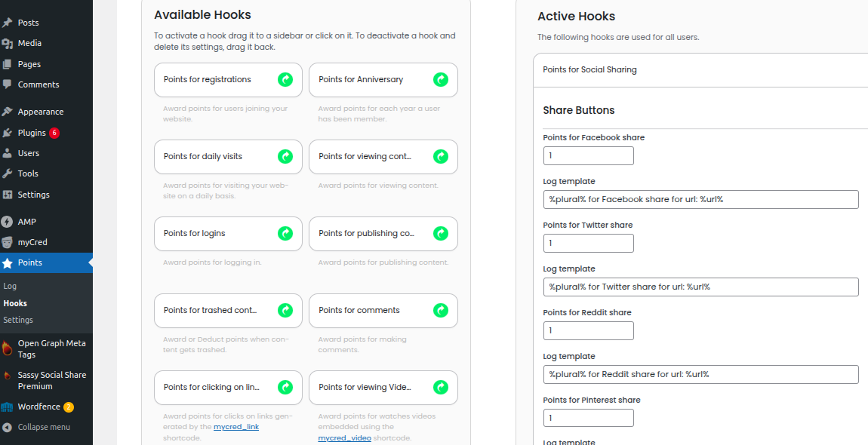Click green arrow icon on Points for viewing content
This screenshot has width=868, height=445.
441,157
